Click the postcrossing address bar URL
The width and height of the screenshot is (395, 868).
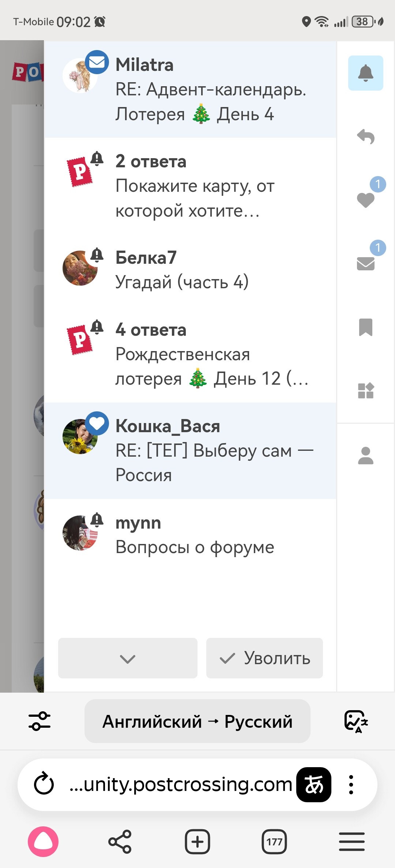pyautogui.click(x=181, y=784)
